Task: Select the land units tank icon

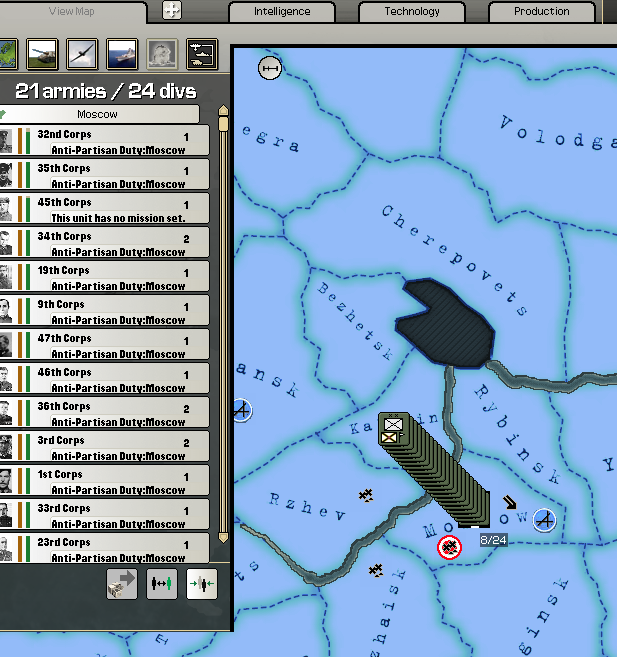Action: click(42, 54)
